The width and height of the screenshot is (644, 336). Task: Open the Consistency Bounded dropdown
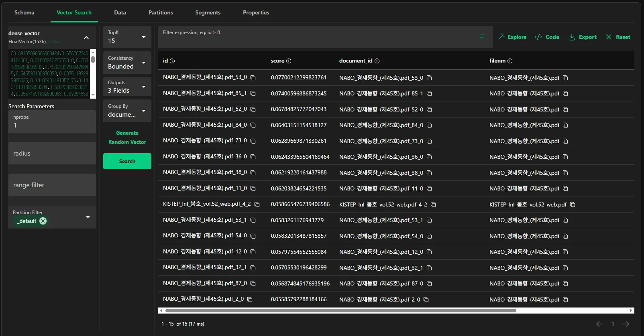127,63
